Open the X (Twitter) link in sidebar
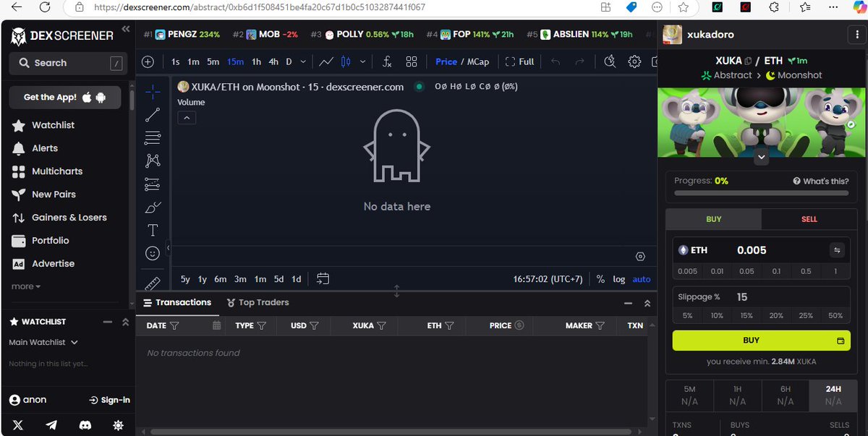 pyautogui.click(x=18, y=426)
